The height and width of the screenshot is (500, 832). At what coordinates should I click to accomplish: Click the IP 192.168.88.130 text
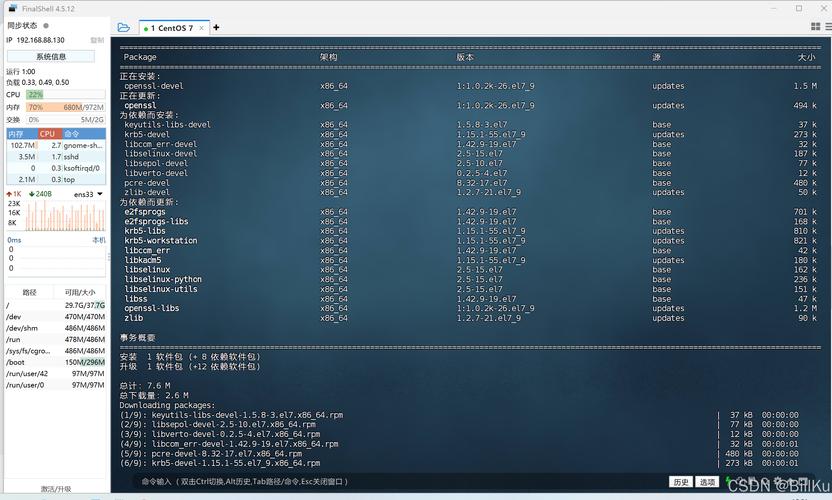(36, 40)
